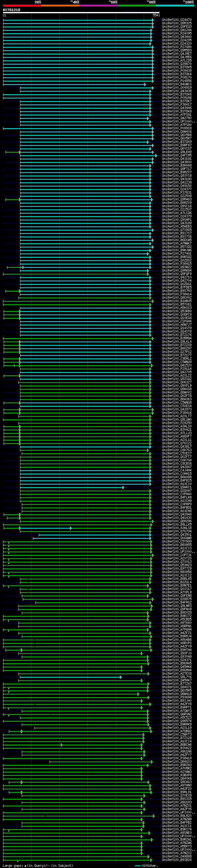Select hit label UniRef100_P27480

pyautogui.click(x=177, y=47)
